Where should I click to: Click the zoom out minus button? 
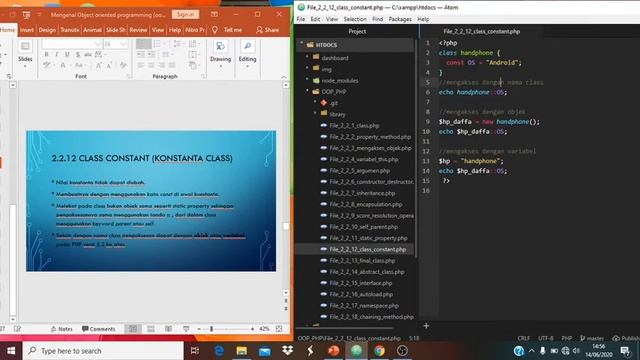199,329
